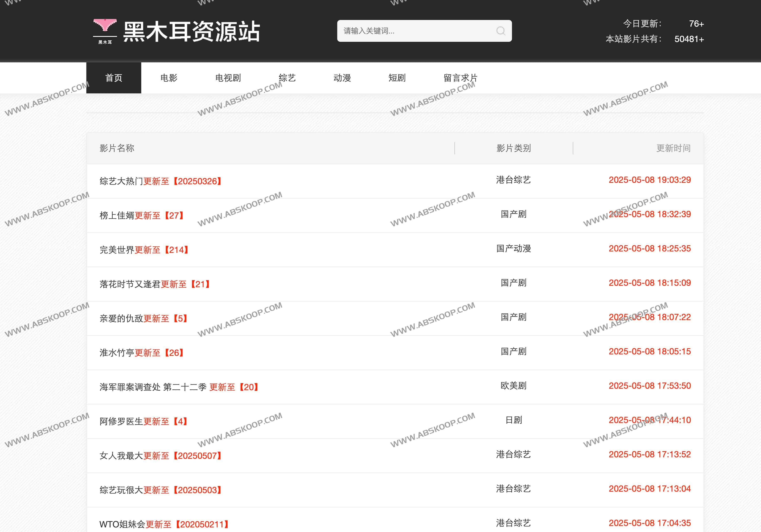Screen dimensions: 761x532
Task: Click the 影片类别 column header
Action: coord(513,148)
